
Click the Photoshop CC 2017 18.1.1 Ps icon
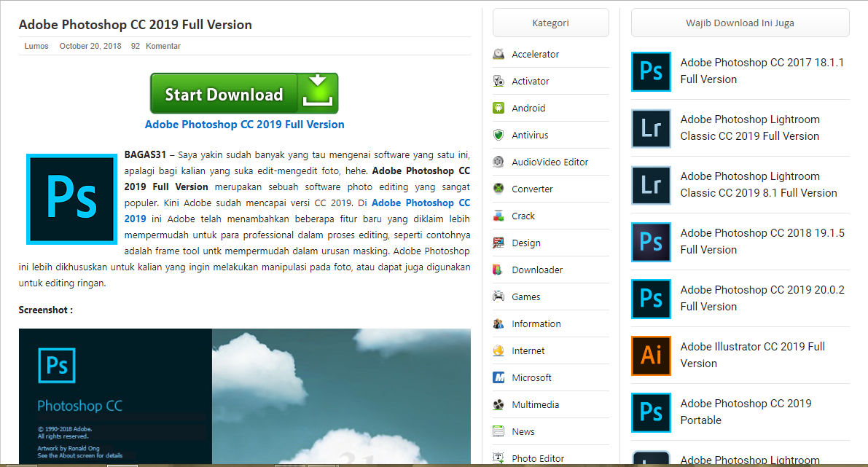coord(651,71)
